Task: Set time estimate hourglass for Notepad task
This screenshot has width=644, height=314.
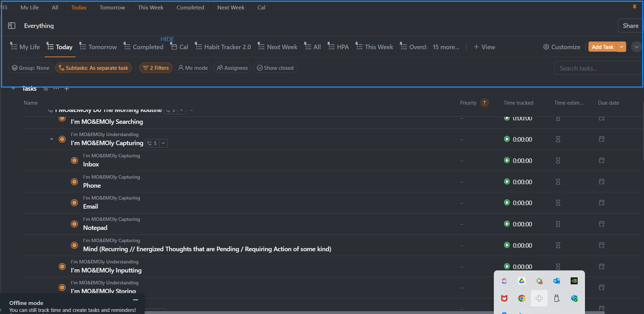Action: click(558, 224)
